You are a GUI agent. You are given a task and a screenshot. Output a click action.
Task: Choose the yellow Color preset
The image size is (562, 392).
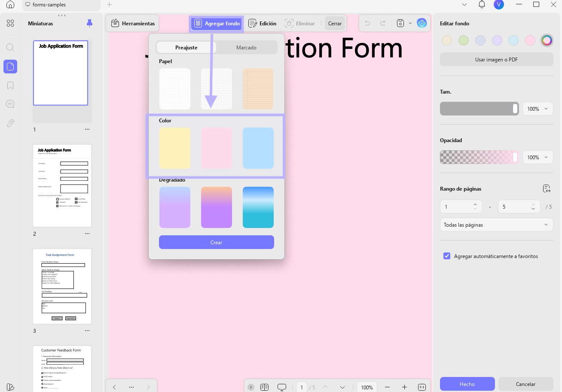coord(175,148)
